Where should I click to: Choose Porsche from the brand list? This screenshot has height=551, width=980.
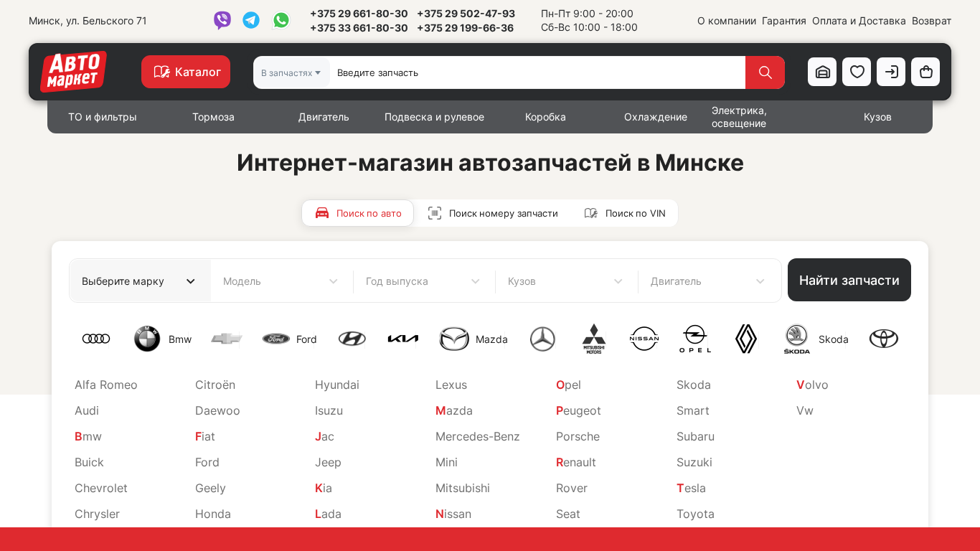point(578,436)
